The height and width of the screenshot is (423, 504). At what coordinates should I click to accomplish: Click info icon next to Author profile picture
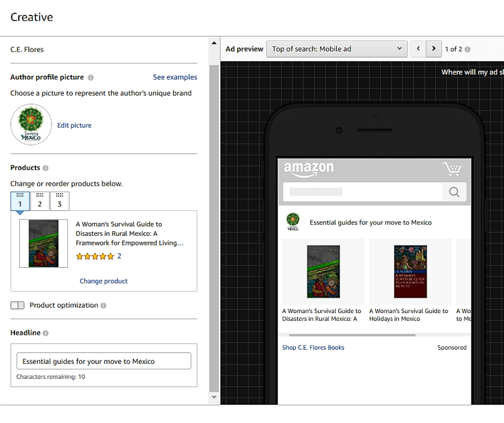point(91,77)
